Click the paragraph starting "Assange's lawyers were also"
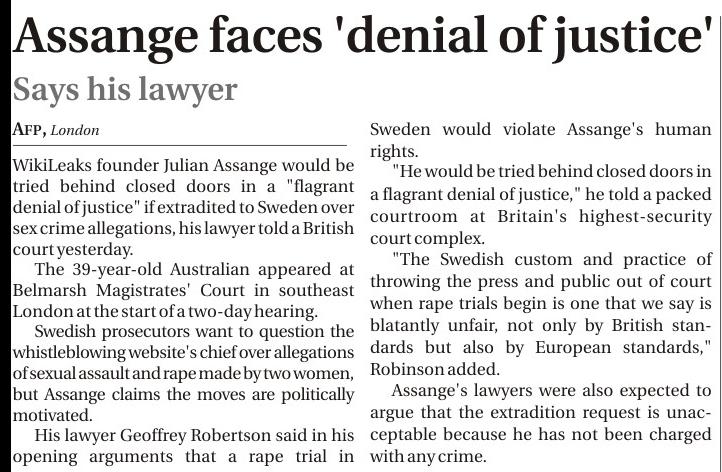 tap(540, 423)
